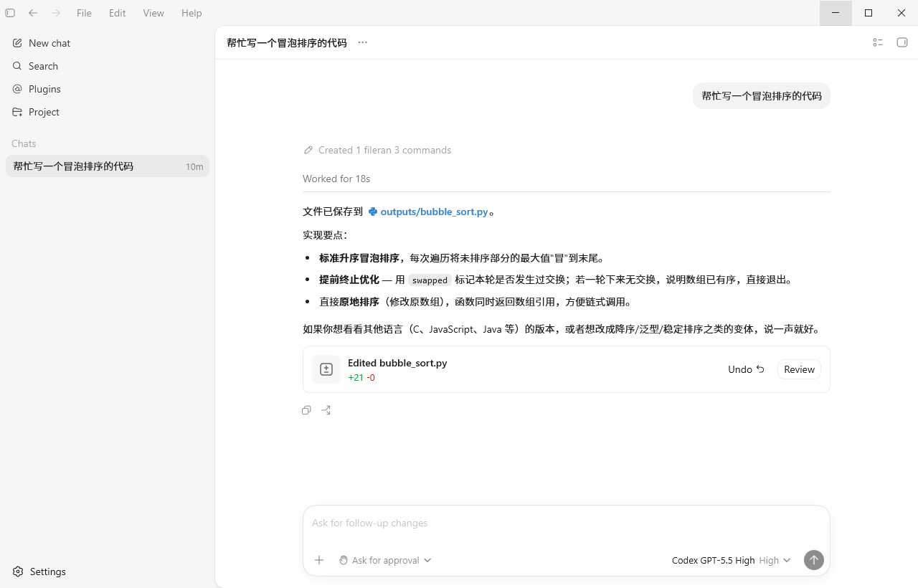The height and width of the screenshot is (588, 918).
Task: Open the Help menu
Action: [x=191, y=13]
